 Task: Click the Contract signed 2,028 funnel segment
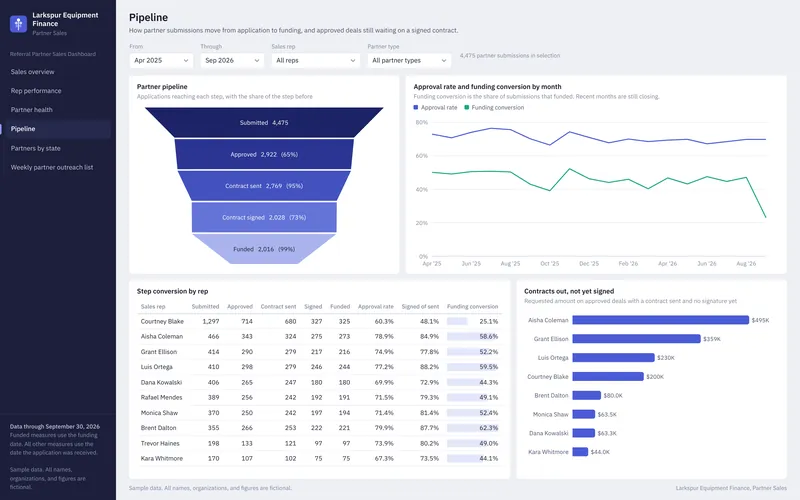[x=264, y=217]
